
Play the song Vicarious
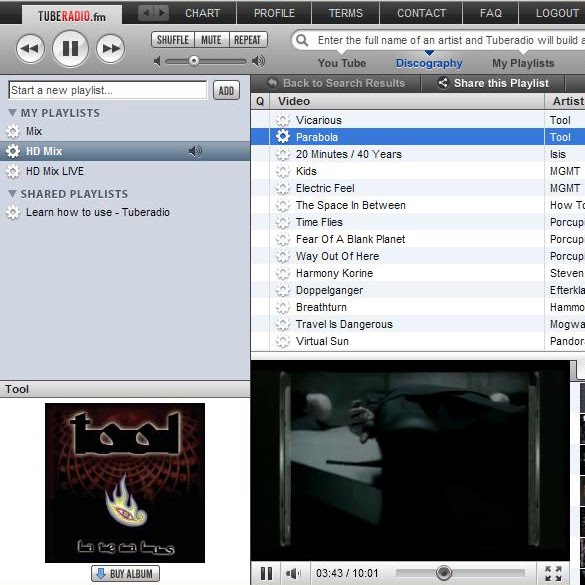tap(319, 120)
